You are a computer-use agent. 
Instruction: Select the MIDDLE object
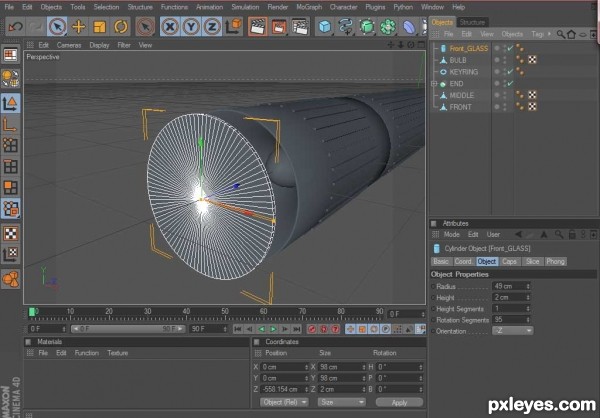click(x=461, y=95)
